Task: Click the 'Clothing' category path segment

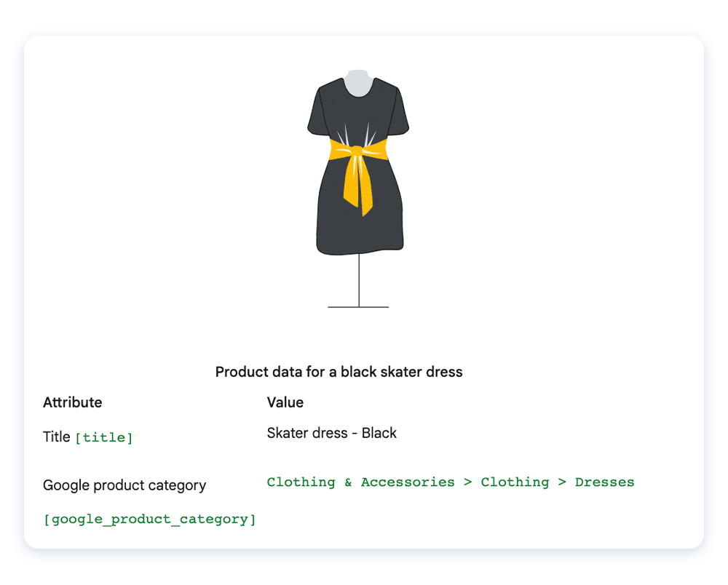Action: 515,482
